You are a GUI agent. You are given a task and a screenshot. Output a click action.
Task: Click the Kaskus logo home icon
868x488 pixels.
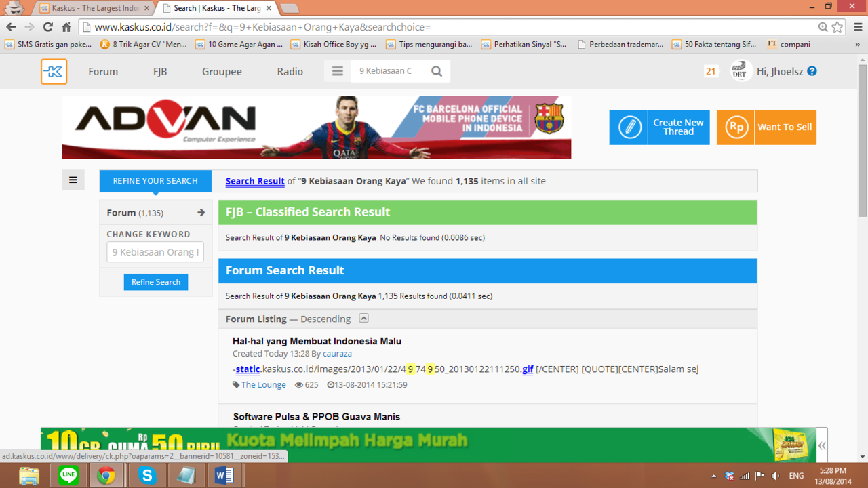coord(54,71)
